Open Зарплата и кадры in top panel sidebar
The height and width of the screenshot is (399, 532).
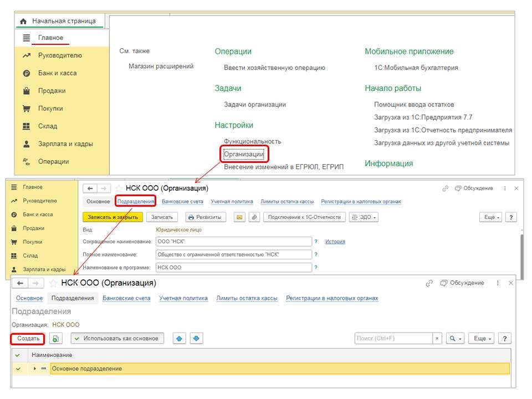point(65,144)
